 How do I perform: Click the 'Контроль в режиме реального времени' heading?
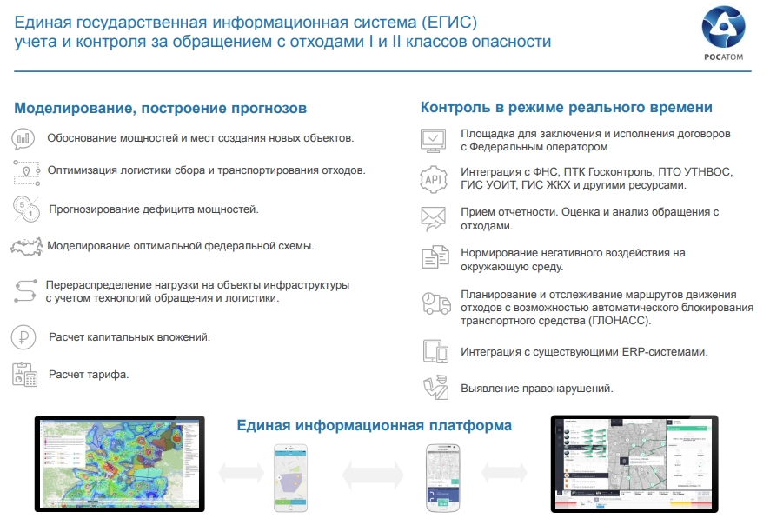pyautogui.click(x=567, y=108)
